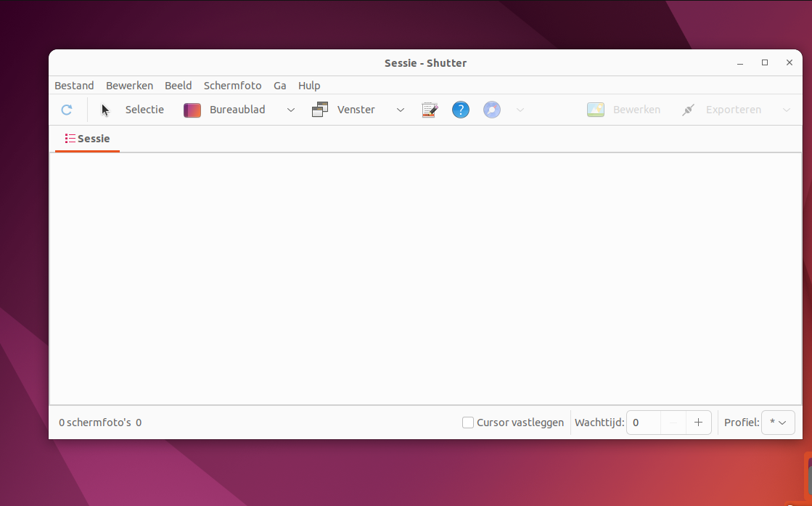
Task: Click the Bewerken toolbar image icon
Action: (596, 110)
